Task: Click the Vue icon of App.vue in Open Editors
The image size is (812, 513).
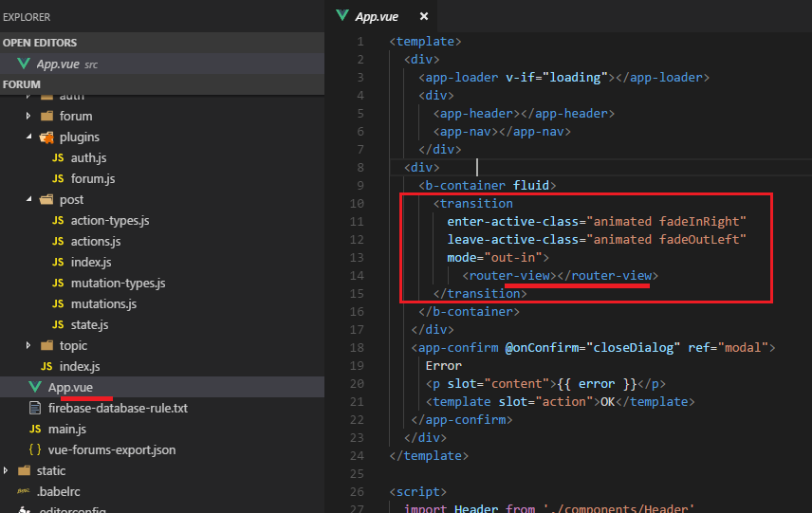Action: tap(24, 64)
